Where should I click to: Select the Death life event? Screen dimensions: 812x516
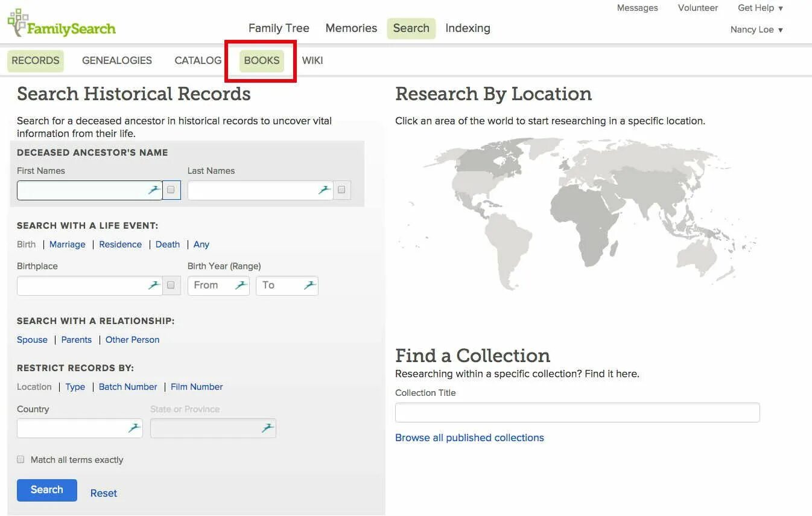tap(168, 244)
